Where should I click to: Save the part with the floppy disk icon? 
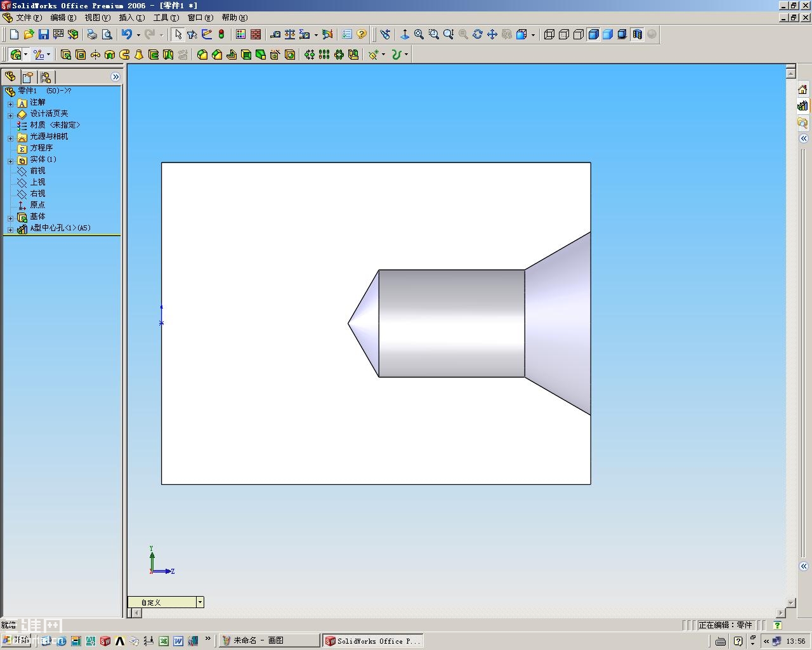tap(43, 34)
